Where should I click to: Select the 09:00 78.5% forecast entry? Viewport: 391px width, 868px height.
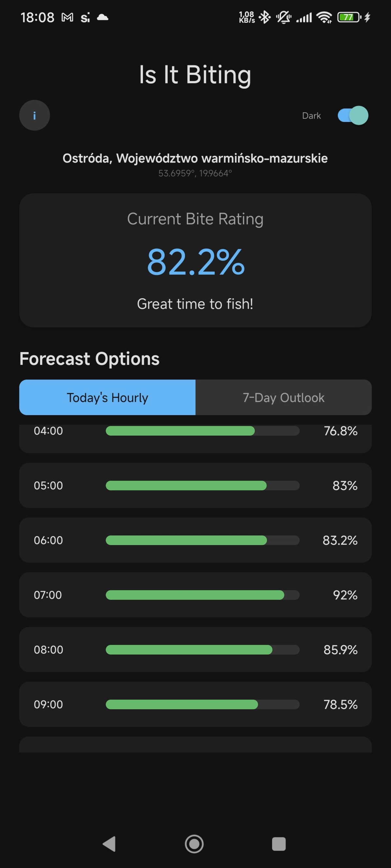click(x=195, y=705)
